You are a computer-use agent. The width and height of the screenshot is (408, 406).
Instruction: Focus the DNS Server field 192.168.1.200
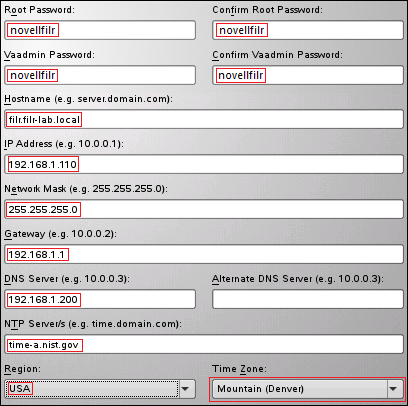[x=100, y=299]
